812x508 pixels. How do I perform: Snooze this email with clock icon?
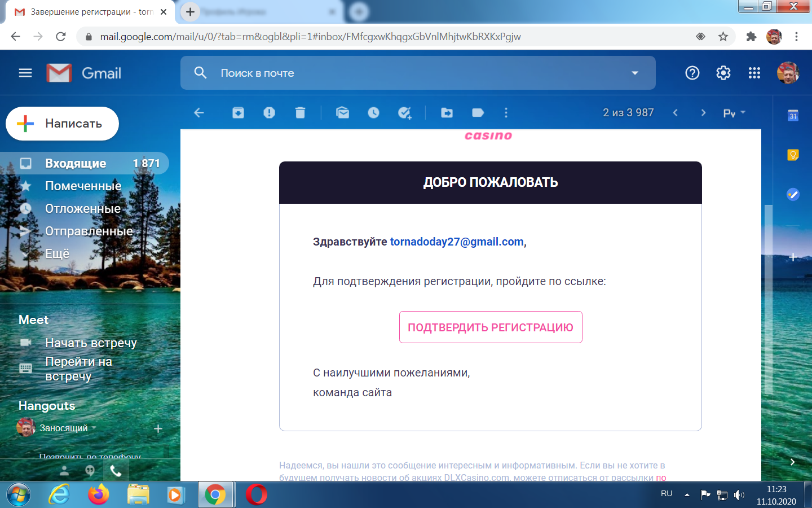(373, 113)
